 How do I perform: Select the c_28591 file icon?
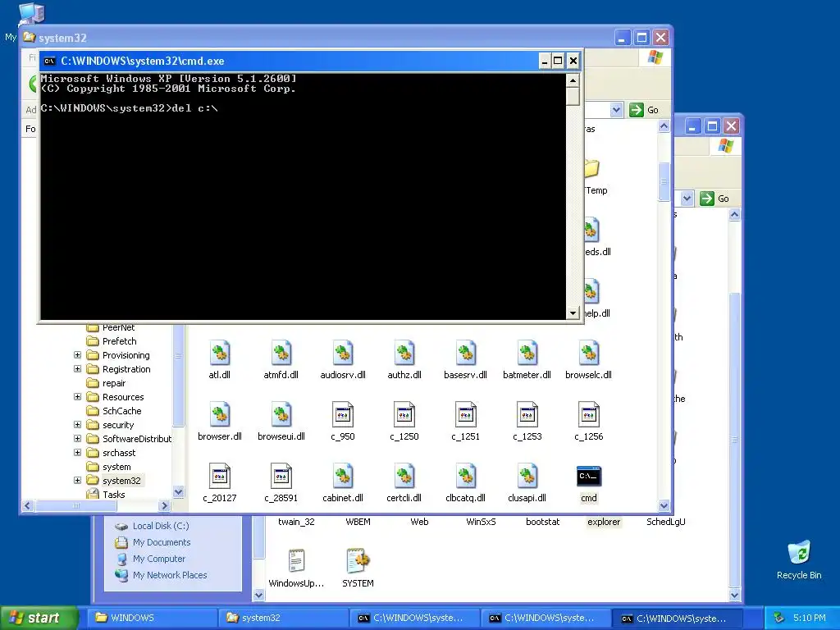[281, 477]
